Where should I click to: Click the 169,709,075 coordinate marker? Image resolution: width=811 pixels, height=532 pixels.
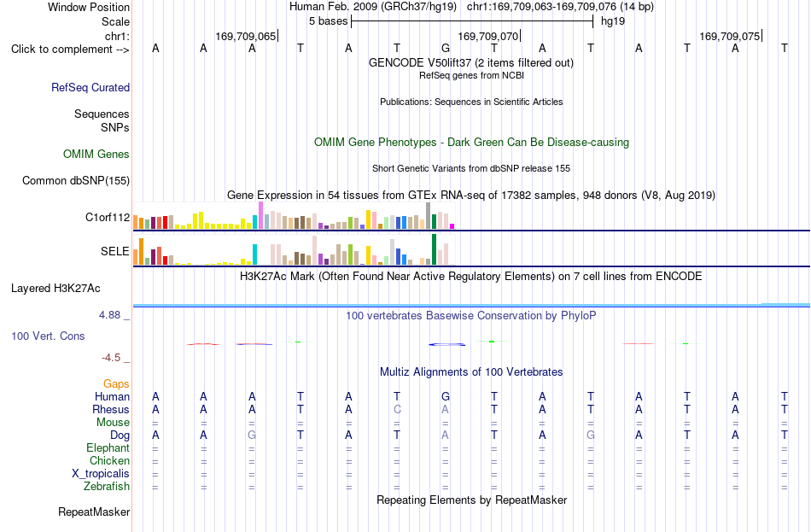tap(730, 36)
